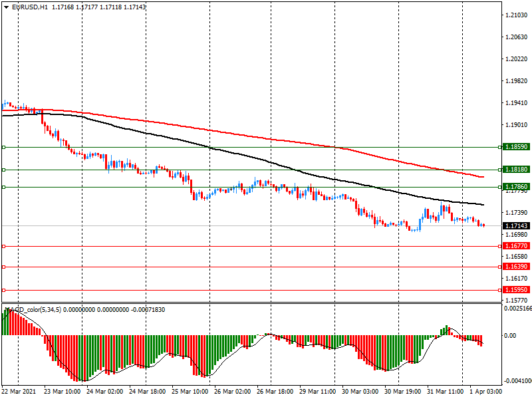
Task: Click the 1.16170 price scale value
Action: point(517,279)
